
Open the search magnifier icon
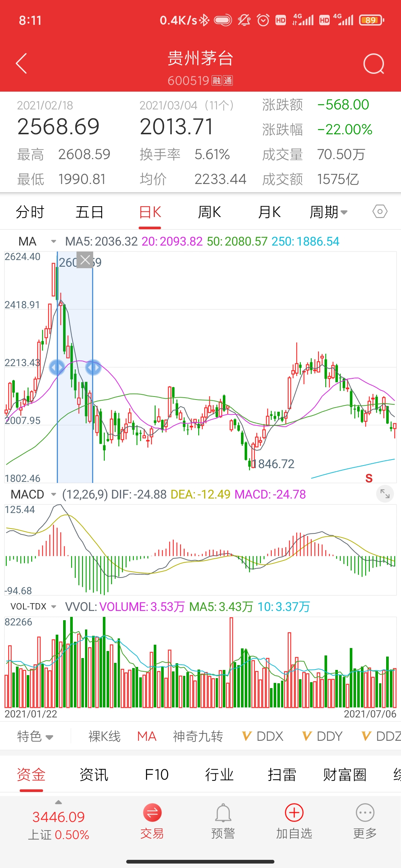pos(374,64)
